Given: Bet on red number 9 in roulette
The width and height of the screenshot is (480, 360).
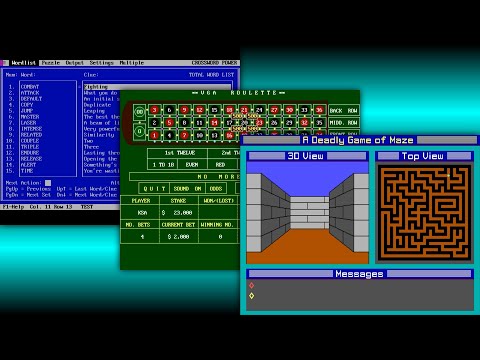Looking at the screenshot, I should [x=184, y=110].
